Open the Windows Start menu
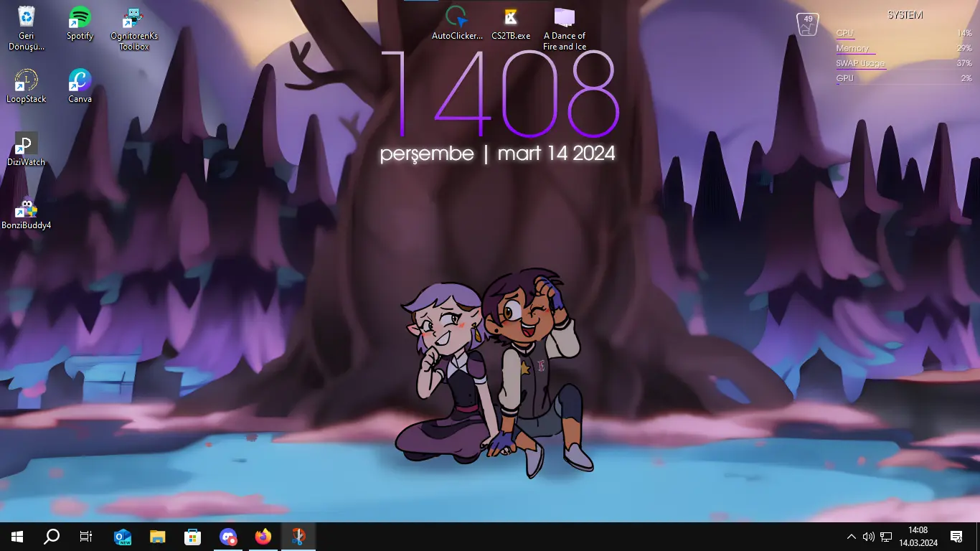The height and width of the screenshot is (551, 980). coord(17,537)
